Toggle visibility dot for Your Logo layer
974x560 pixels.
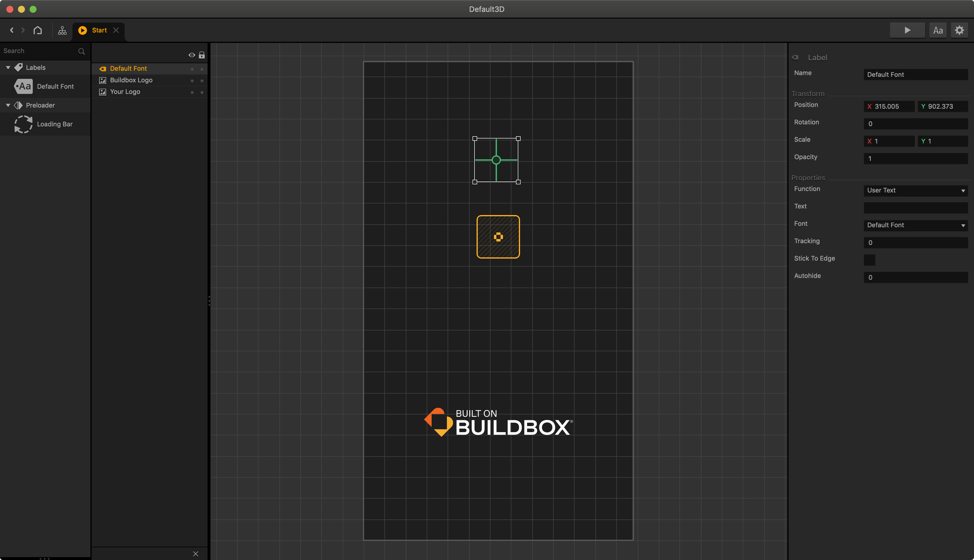click(192, 92)
